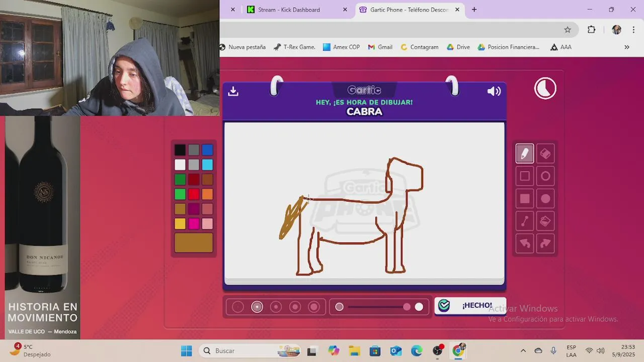Select the eraser tool
Screen dimensions: 644x362
pos(545,154)
